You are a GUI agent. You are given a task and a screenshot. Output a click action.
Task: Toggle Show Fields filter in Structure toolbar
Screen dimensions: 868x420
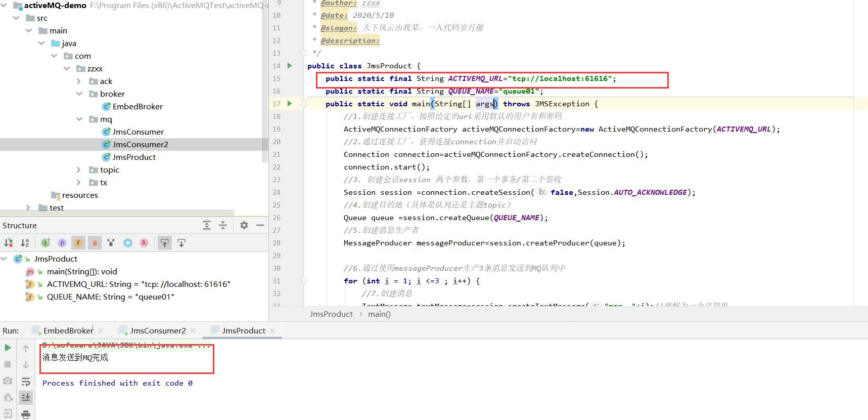[x=78, y=243]
